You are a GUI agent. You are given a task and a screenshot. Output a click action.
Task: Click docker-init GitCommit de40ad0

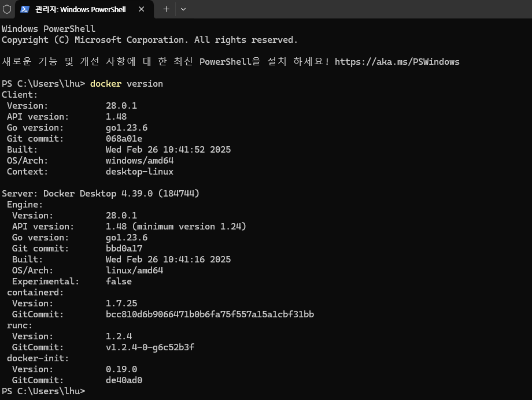[x=124, y=380]
